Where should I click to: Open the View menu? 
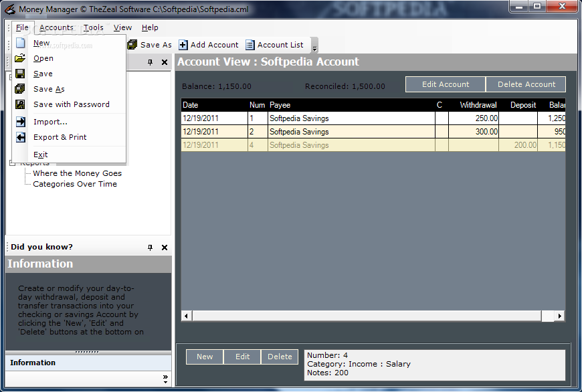[x=122, y=27]
